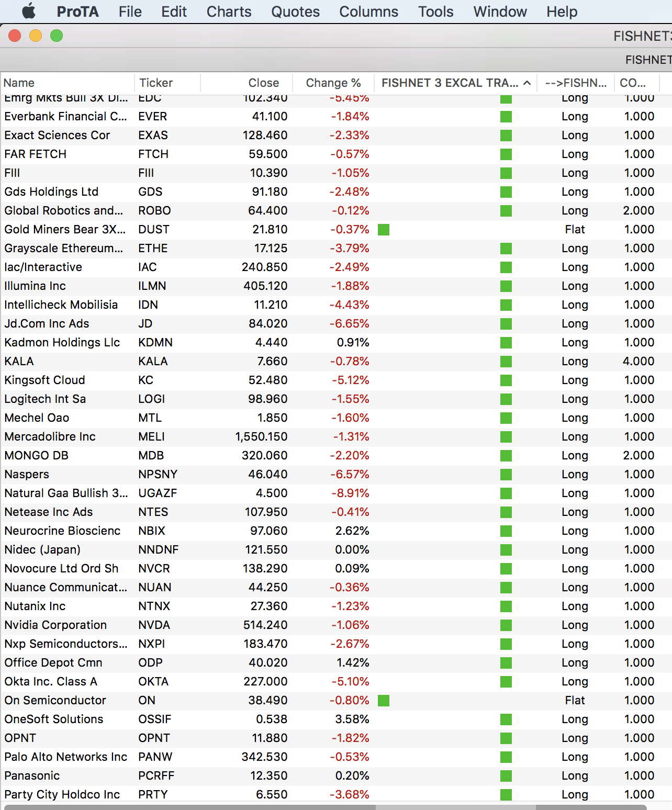Click the green signal square for DUST

pyautogui.click(x=384, y=230)
